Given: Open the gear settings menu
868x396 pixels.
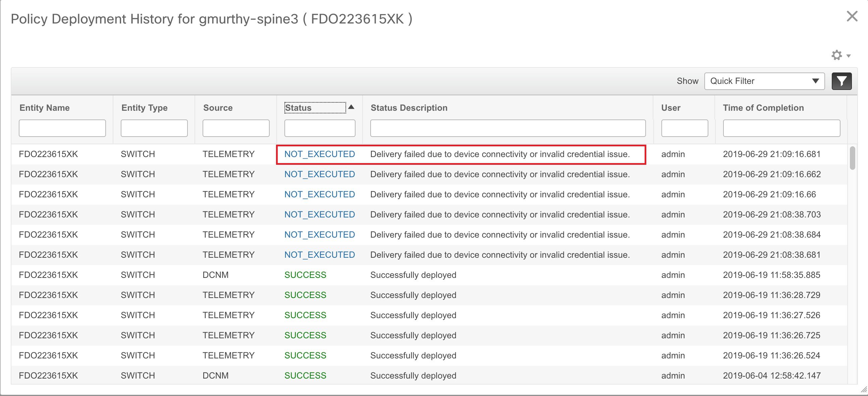Looking at the screenshot, I should [x=837, y=55].
